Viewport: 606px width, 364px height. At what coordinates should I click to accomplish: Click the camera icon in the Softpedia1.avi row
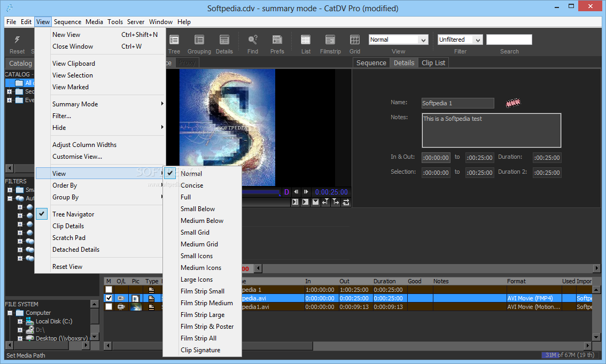coord(121,307)
